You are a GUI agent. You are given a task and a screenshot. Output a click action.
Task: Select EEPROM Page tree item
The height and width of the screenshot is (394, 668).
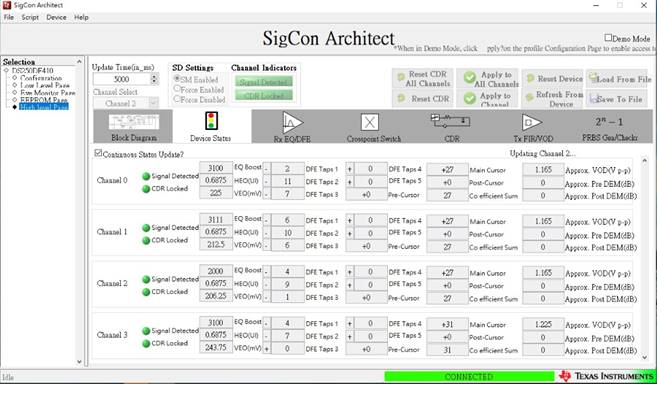(43, 100)
